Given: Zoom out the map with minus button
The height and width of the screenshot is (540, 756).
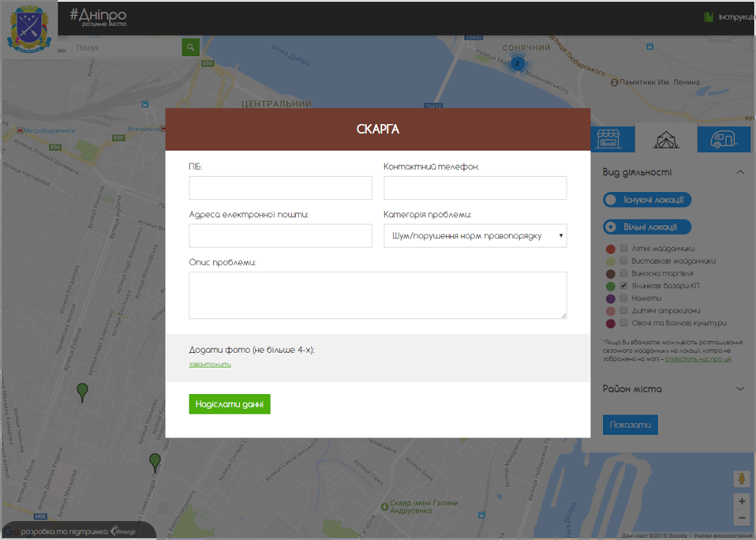Looking at the screenshot, I should click(x=741, y=518).
